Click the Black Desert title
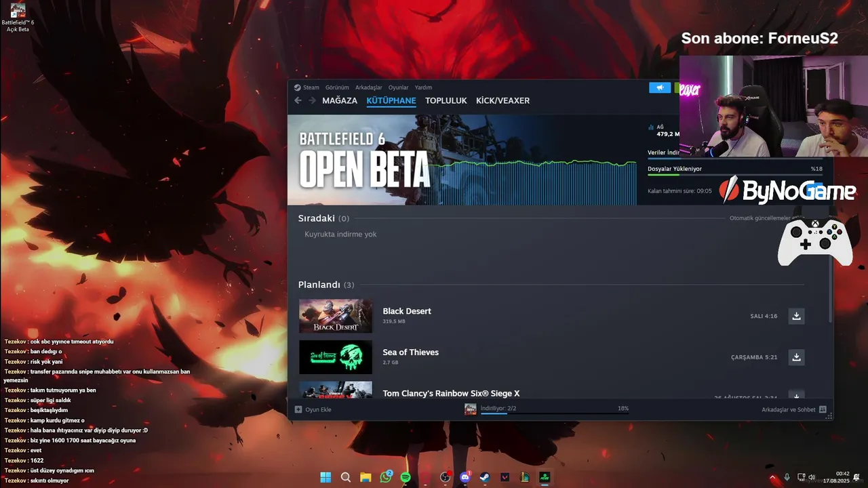The width and height of the screenshot is (868, 488). [407, 311]
